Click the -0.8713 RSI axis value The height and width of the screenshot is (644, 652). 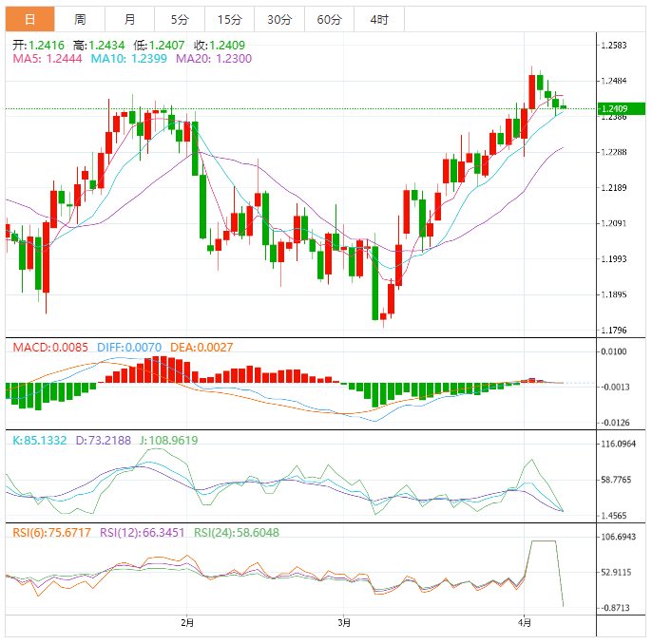[614, 608]
